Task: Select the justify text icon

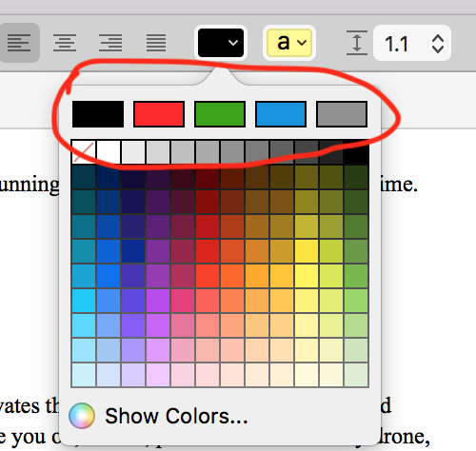Action: [156, 43]
